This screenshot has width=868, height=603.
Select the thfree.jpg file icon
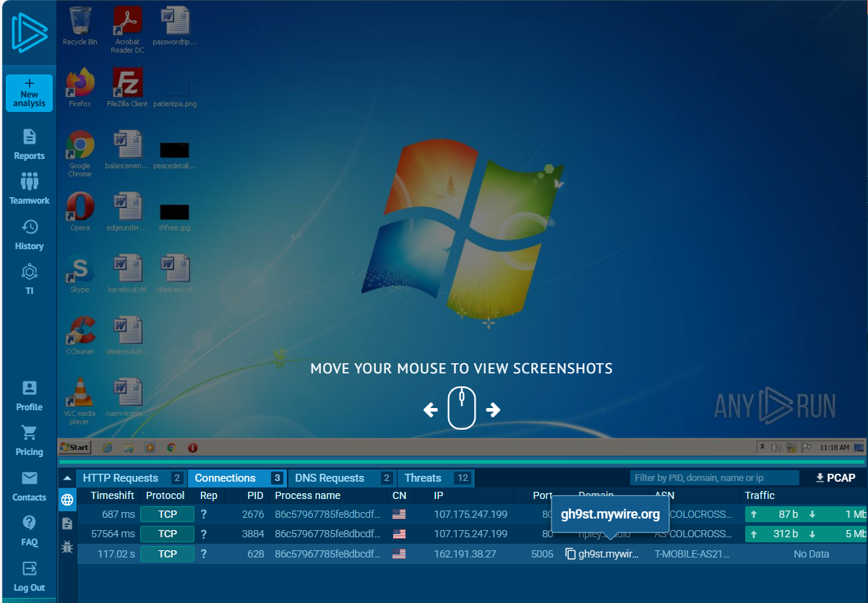click(175, 216)
